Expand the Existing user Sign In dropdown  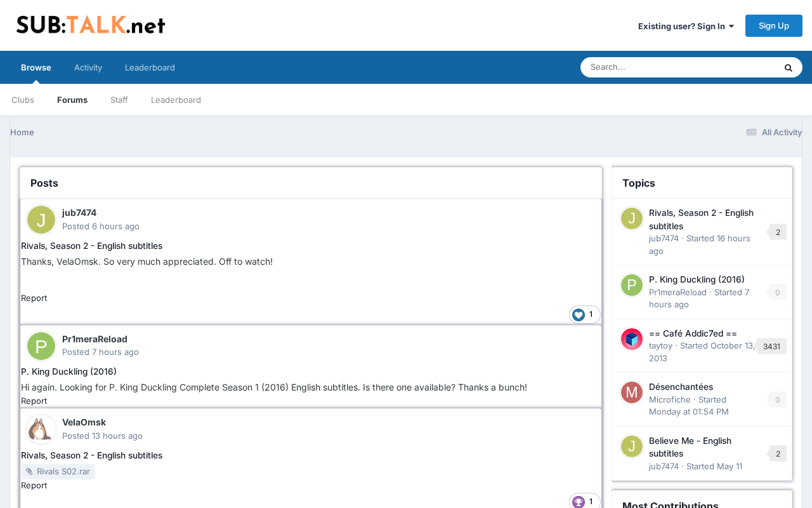[686, 26]
